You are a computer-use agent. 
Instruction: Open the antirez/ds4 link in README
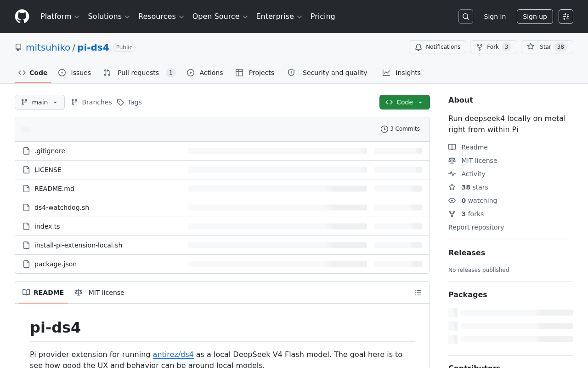coord(173,354)
